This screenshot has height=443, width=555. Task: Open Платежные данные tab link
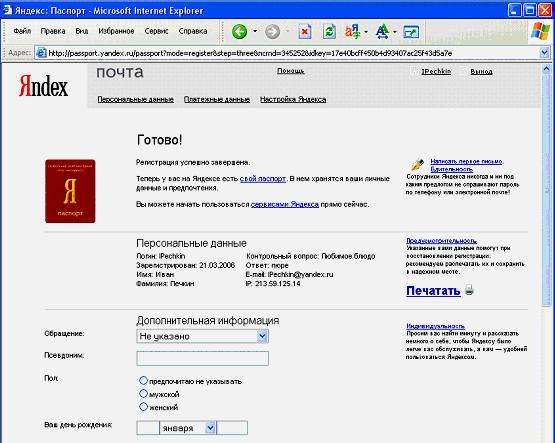point(217,99)
